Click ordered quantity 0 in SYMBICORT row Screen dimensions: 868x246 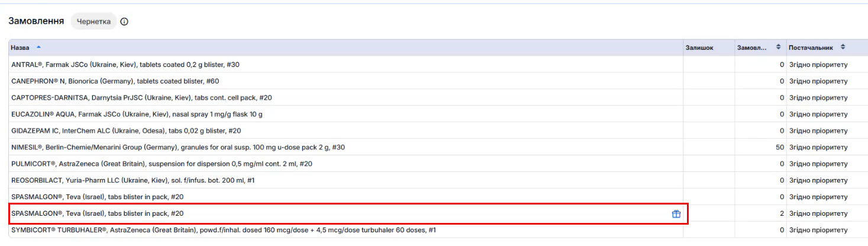[782, 231]
